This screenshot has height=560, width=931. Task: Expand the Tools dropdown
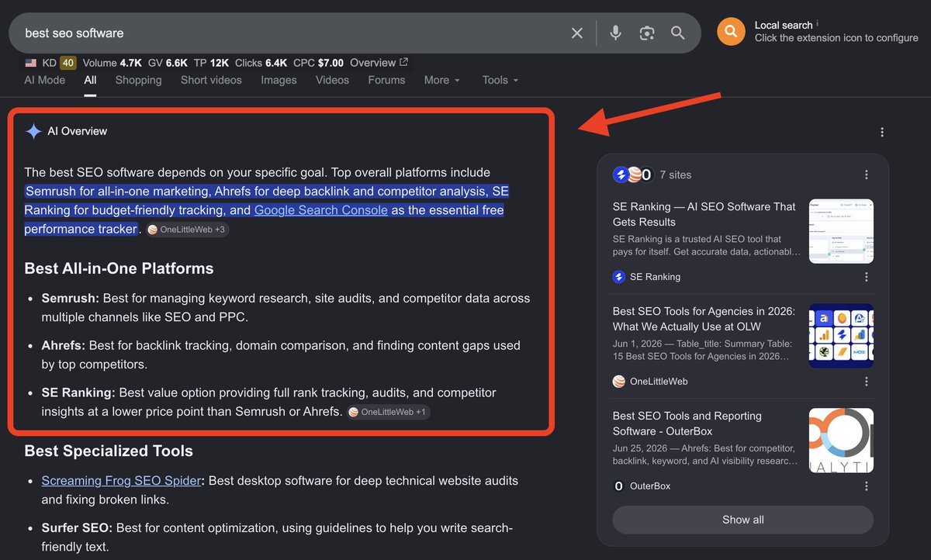point(500,80)
